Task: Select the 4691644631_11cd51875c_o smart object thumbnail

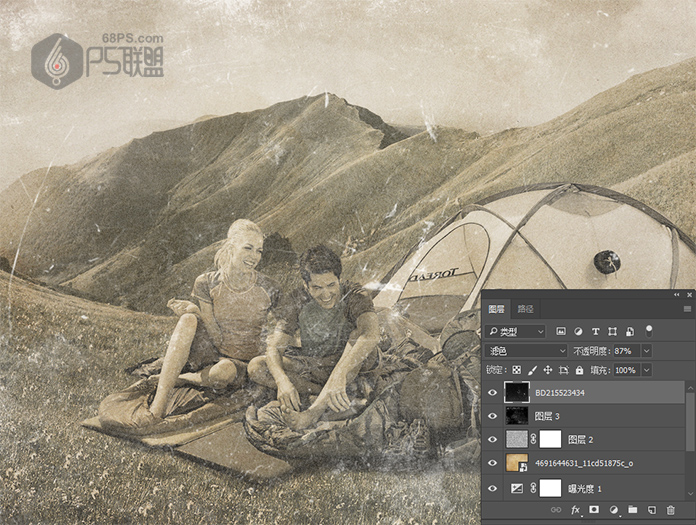Action: click(517, 463)
